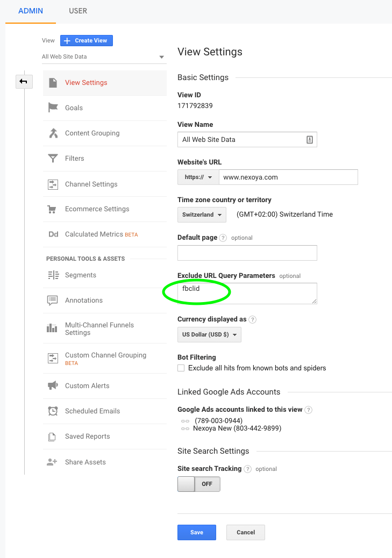
Task: Click the Create View button
Action: click(86, 40)
